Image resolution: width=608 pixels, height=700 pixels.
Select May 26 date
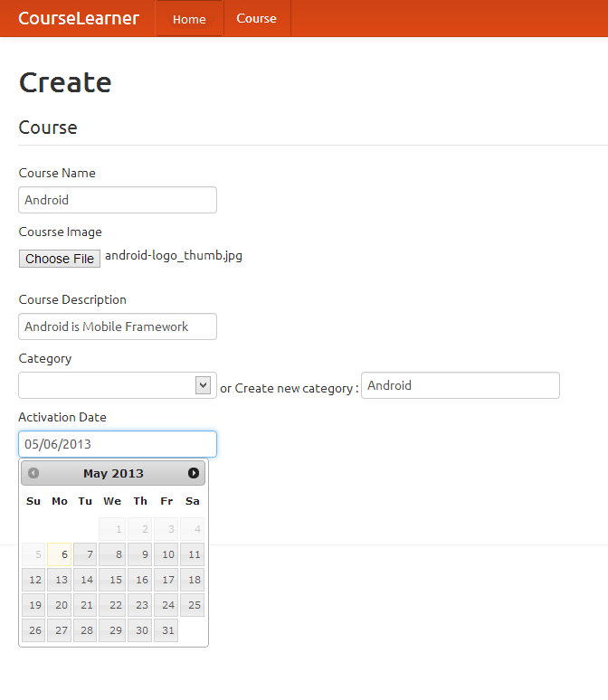(33, 630)
